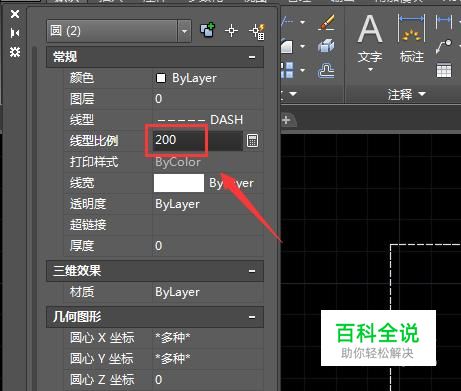Open the Array tool dropdown arrow
Screen dimensions: 461x391
302,70
